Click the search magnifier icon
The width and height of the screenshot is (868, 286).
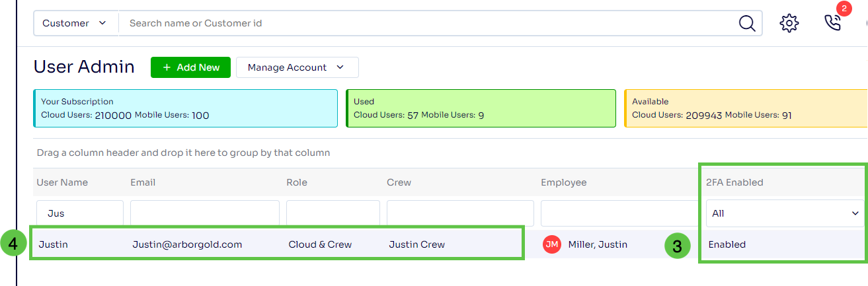pyautogui.click(x=746, y=23)
